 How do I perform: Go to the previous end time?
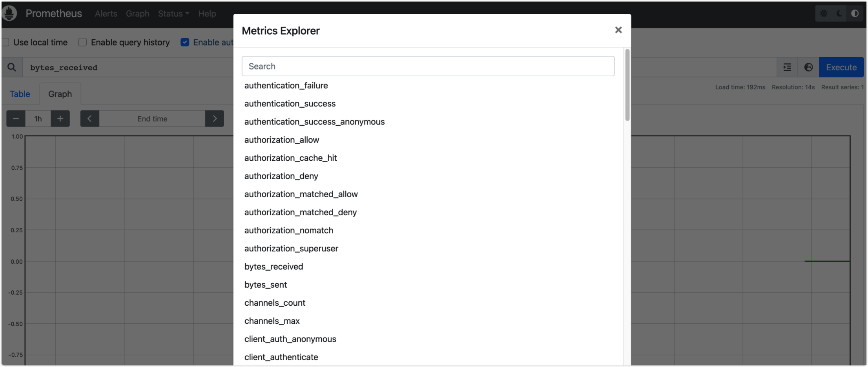pos(89,119)
